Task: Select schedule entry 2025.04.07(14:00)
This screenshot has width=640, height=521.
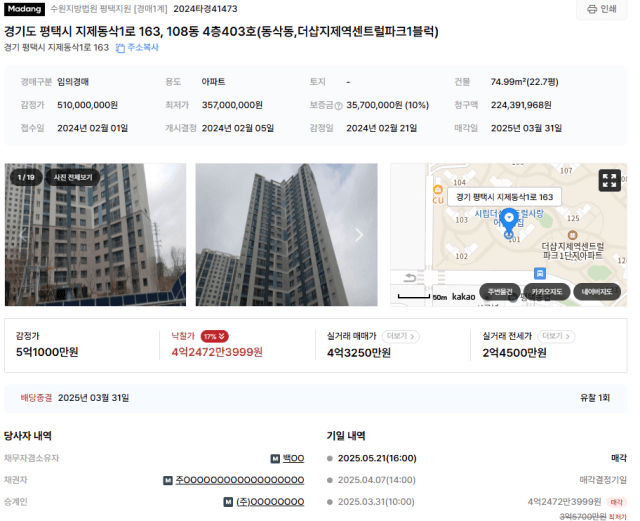Action: 376,480
